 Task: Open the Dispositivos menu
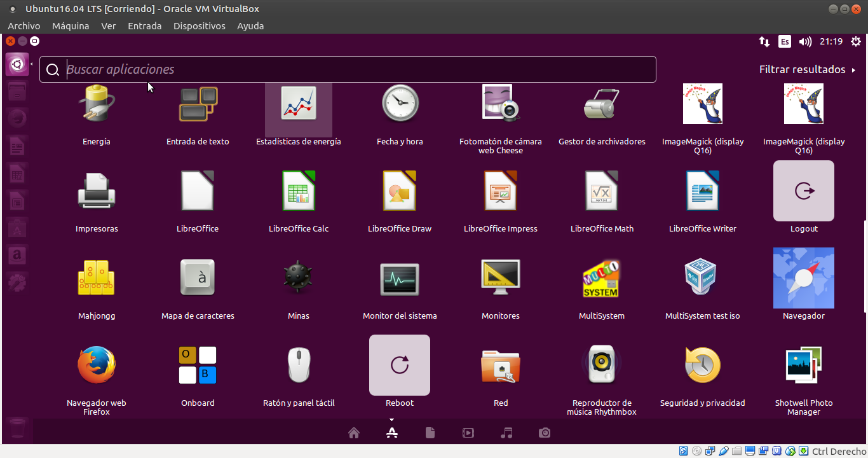click(x=200, y=26)
